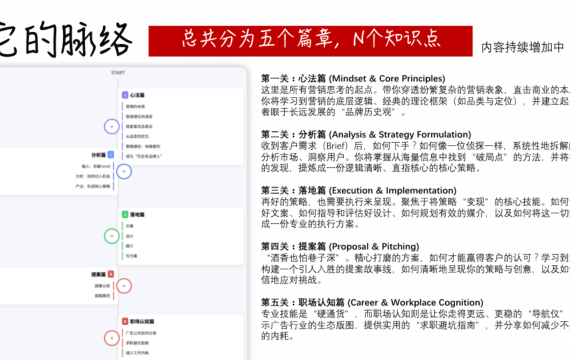Image resolution: width=570 pixels, height=360 pixels.
Task: Click the line starting 专业技能是“硬通货”
Action: coord(416,314)
